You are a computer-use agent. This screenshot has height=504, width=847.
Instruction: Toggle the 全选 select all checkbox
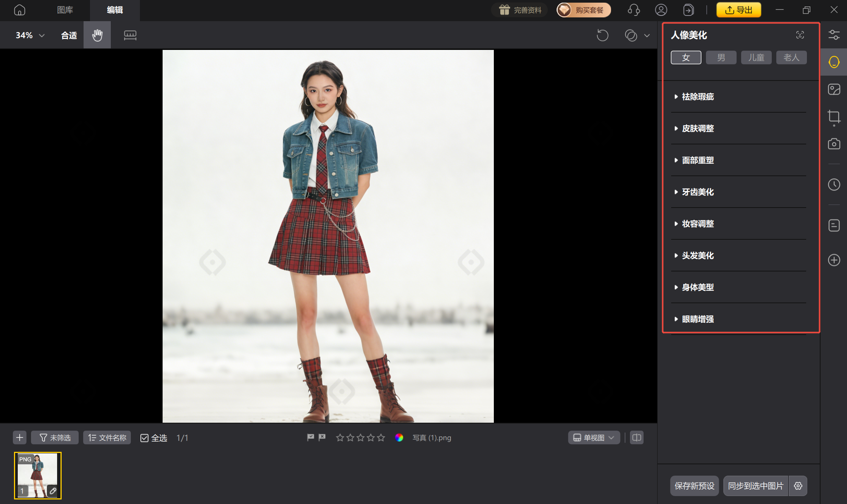pyautogui.click(x=144, y=438)
